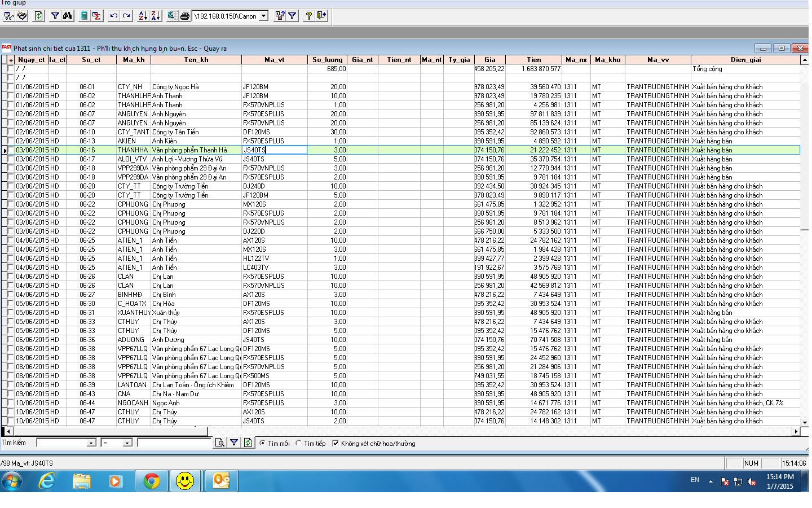
Task: Click the horizontal scrollbar right arrow
Action: pos(796,431)
